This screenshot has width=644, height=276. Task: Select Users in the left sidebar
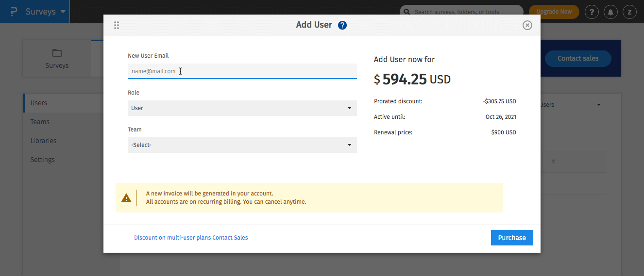pyautogui.click(x=39, y=103)
